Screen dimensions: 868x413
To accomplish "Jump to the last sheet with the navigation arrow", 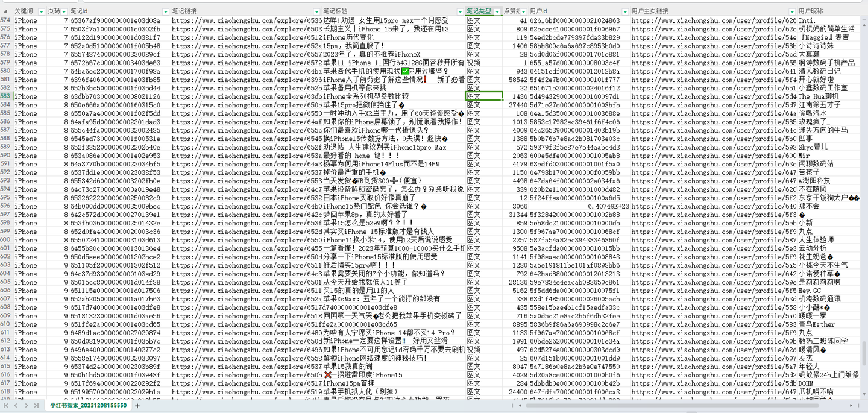I will (x=37, y=406).
